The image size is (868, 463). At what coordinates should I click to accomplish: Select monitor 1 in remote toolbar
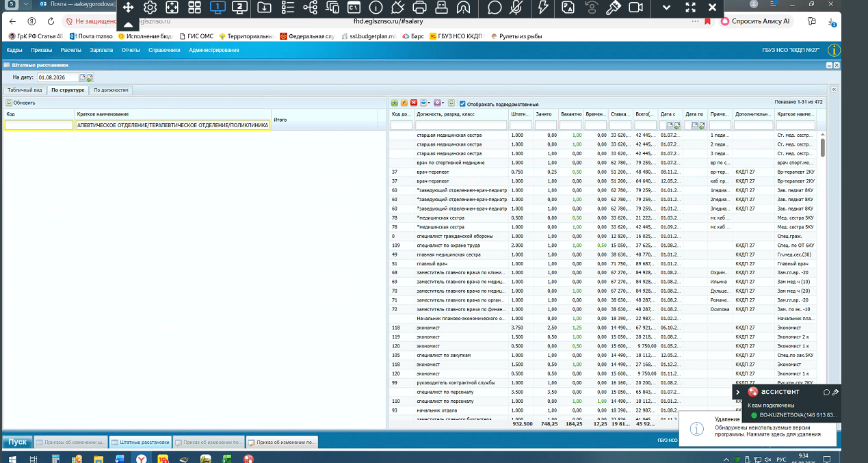pyautogui.click(x=217, y=8)
